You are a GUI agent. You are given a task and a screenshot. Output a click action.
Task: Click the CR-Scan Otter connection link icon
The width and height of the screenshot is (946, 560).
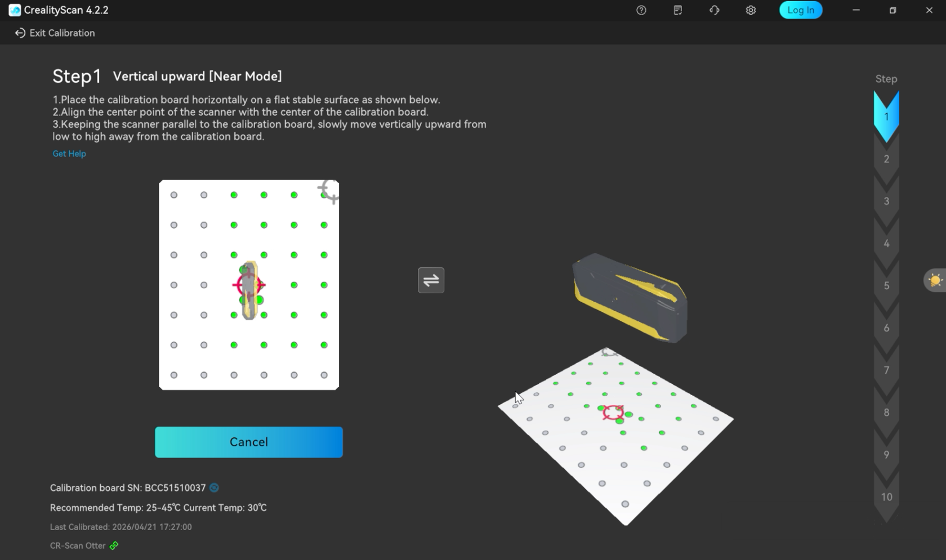(x=114, y=545)
